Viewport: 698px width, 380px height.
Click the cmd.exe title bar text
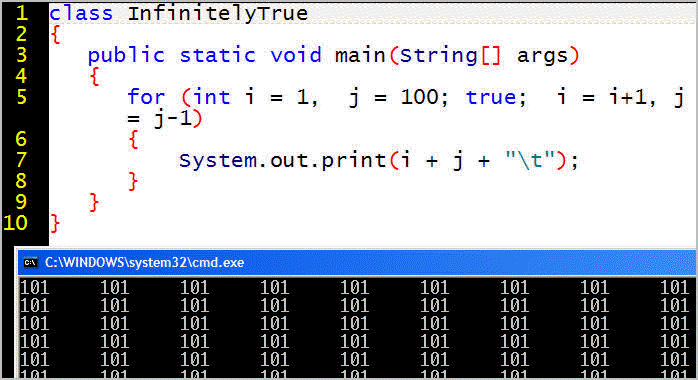point(145,263)
